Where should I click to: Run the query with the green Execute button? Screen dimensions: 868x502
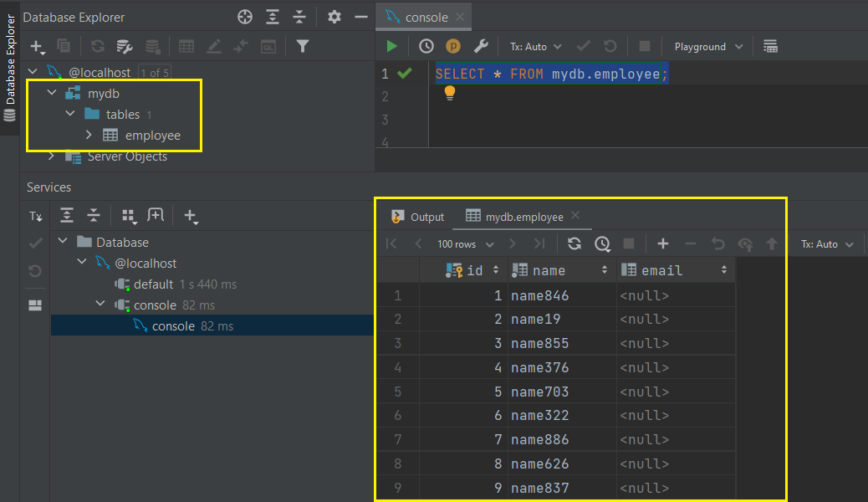click(x=392, y=47)
